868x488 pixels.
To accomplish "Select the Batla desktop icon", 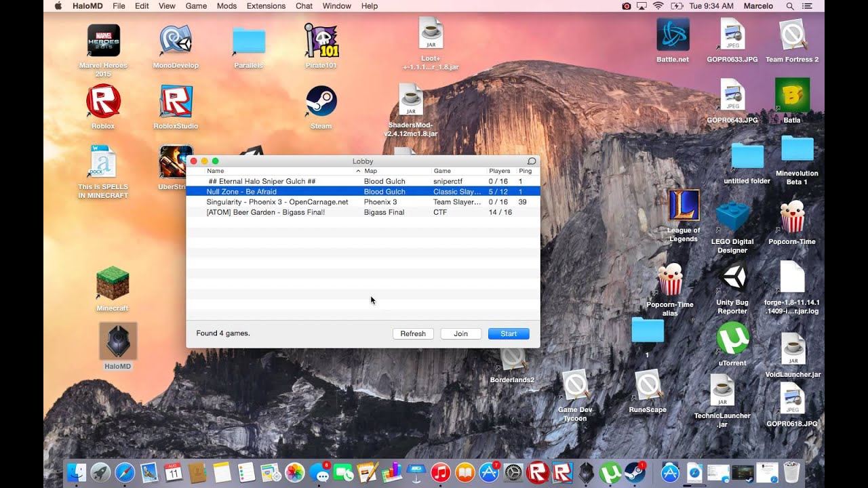I will [x=792, y=95].
